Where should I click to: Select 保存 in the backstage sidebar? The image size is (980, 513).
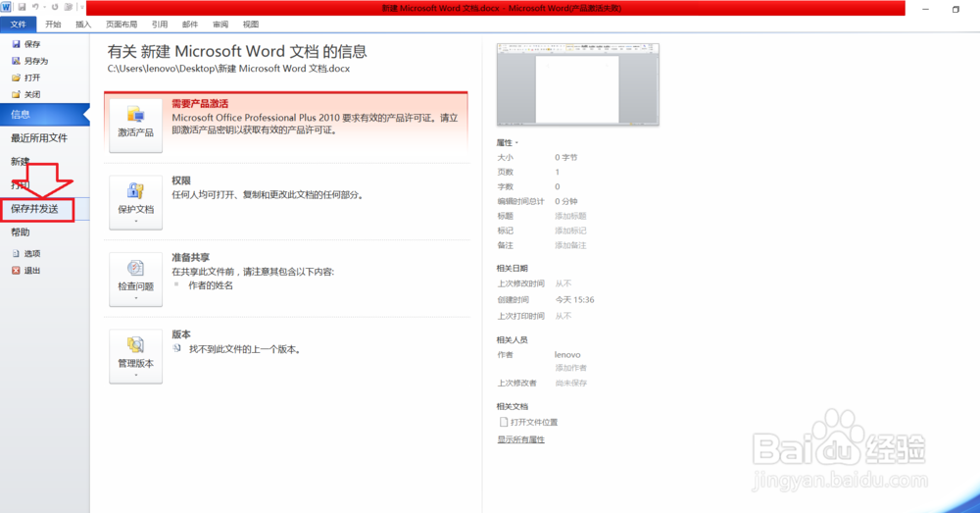point(26,44)
